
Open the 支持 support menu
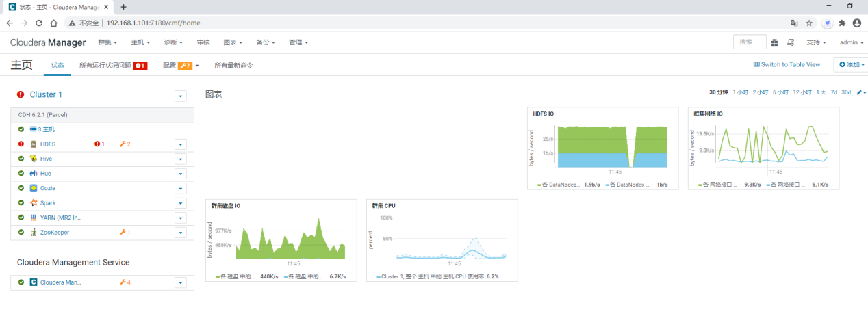pyautogui.click(x=816, y=42)
